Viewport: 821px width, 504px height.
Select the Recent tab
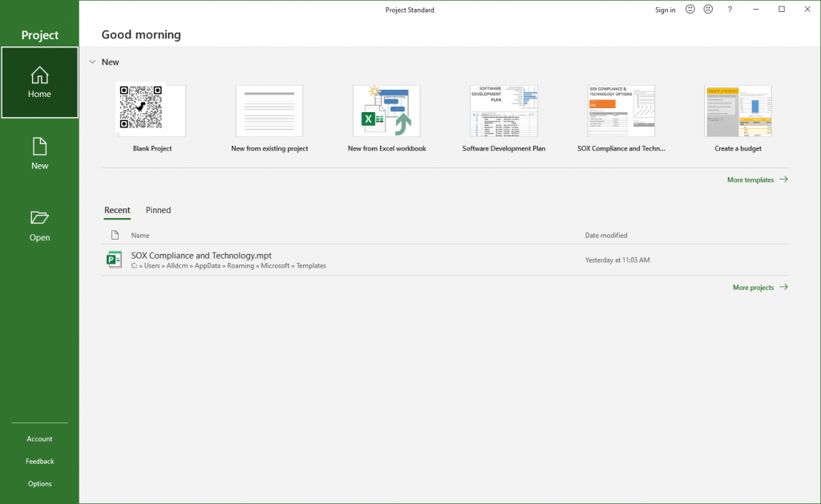[x=117, y=210]
